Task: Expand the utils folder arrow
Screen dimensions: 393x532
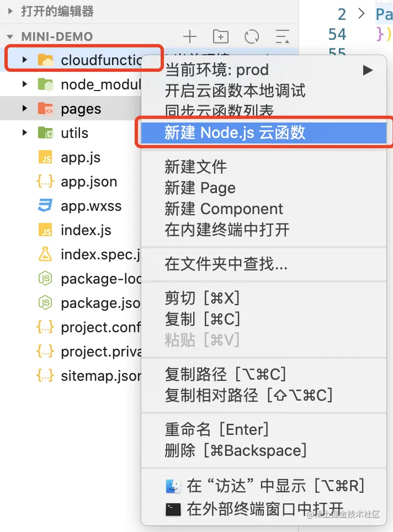Action: tap(24, 132)
